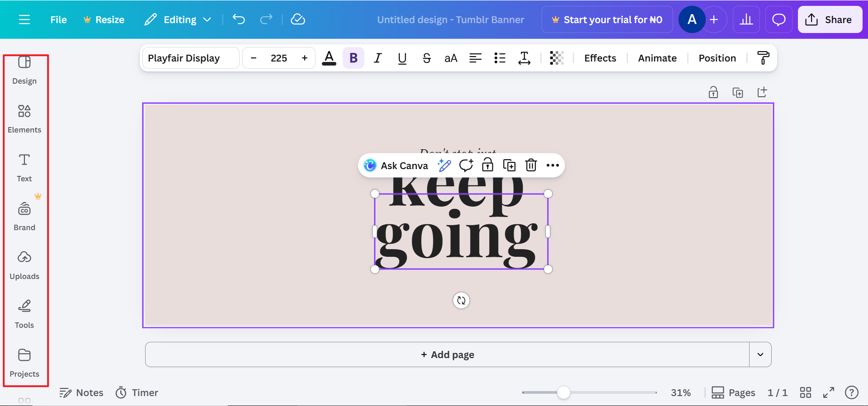Open the text spacing options
868x406 pixels.
coord(524,58)
